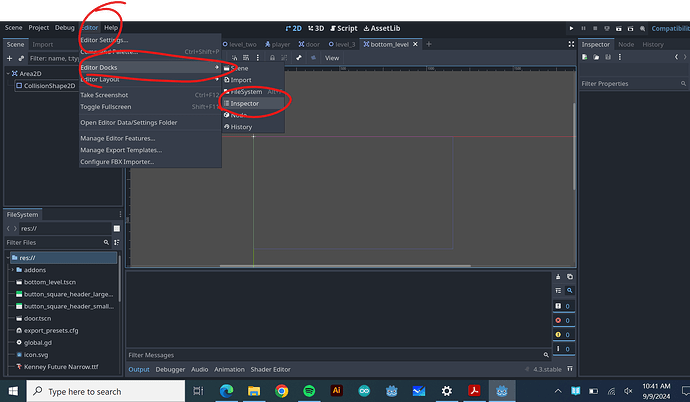Choose Manage Export Templates entry
Image resolution: width=690 pixels, height=402 pixels.
click(x=150, y=150)
